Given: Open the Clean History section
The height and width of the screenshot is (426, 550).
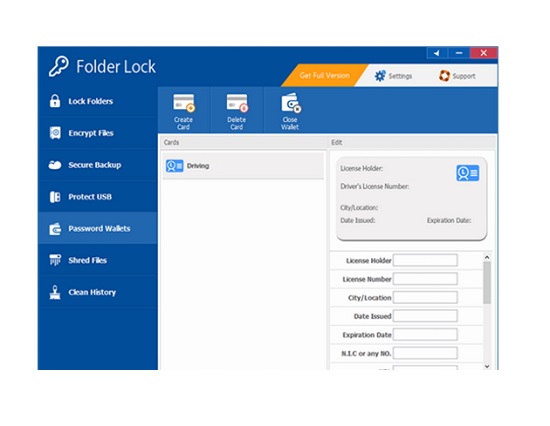Looking at the screenshot, I should 98,292.
